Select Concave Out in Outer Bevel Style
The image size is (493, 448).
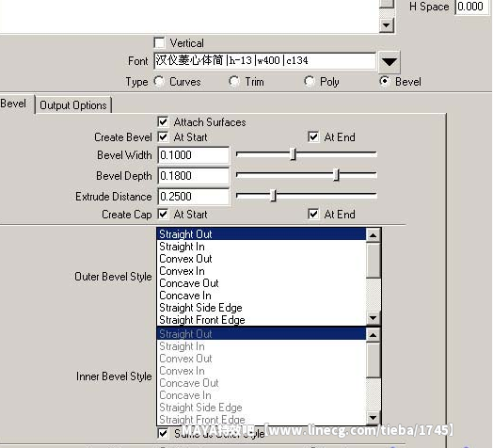(x=262, y=283)
